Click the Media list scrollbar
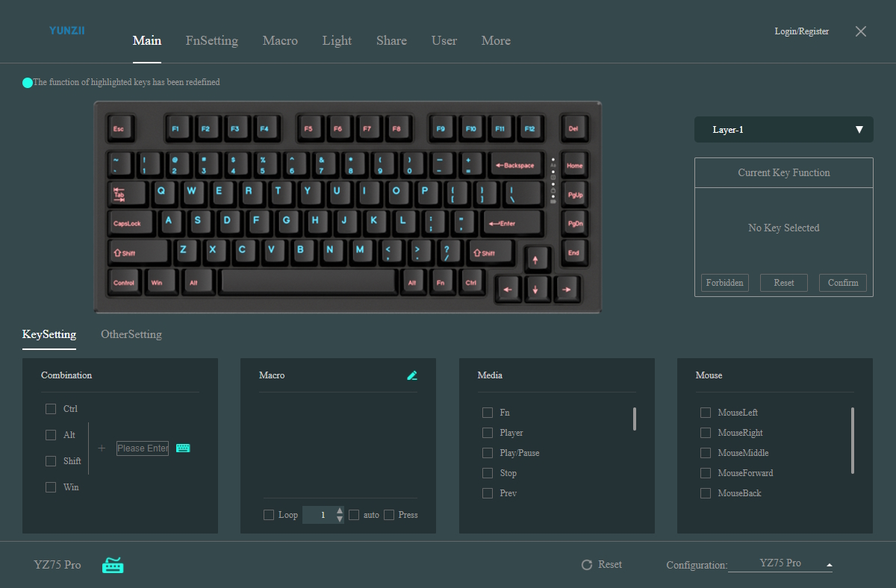 pyautogui.click(x=635, y=419)
